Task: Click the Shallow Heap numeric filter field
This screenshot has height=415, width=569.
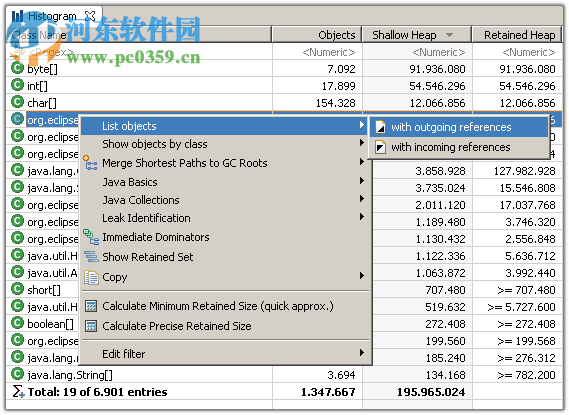Action: (x=417, y=52)
